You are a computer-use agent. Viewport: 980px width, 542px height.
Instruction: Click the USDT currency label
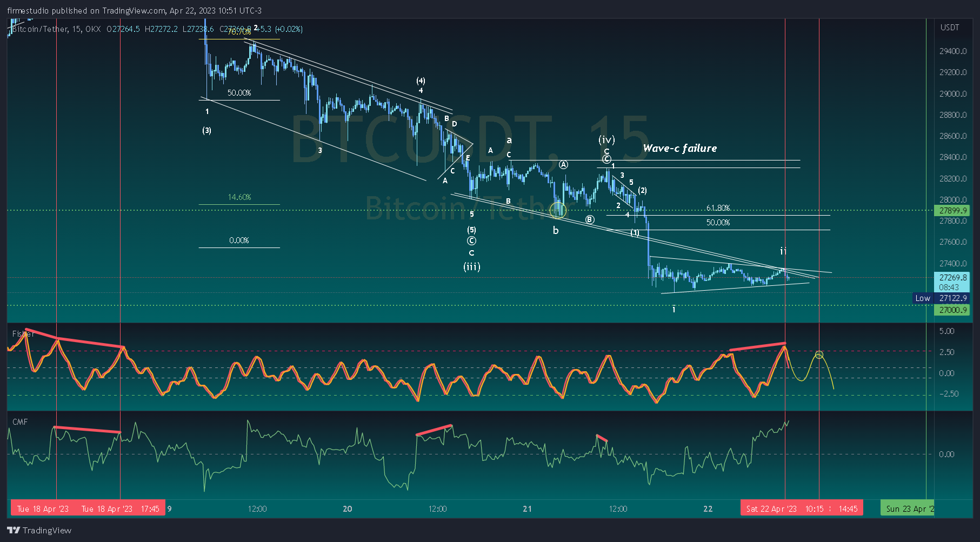tap(950, 28)
